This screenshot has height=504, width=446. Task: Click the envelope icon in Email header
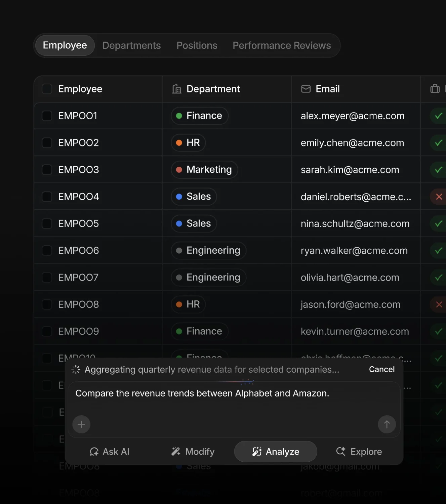click(306, 89)
